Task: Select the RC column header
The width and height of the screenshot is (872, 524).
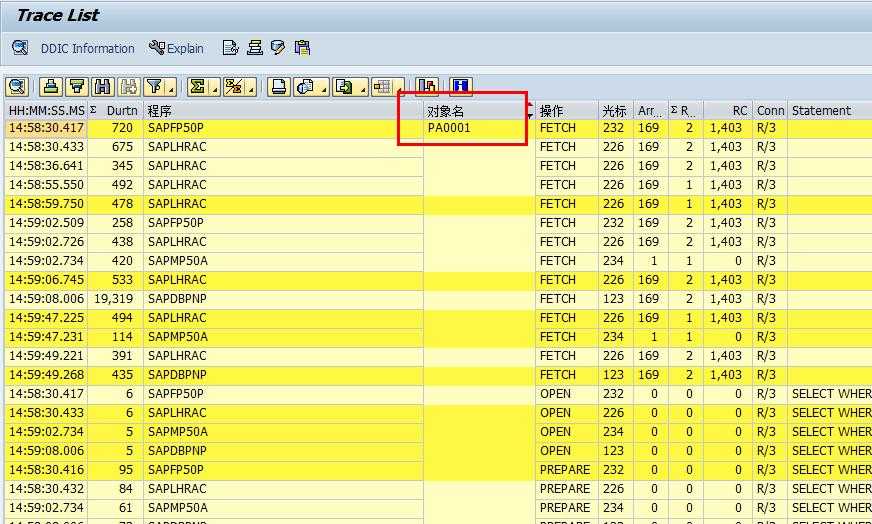Action: click(727, 111)
